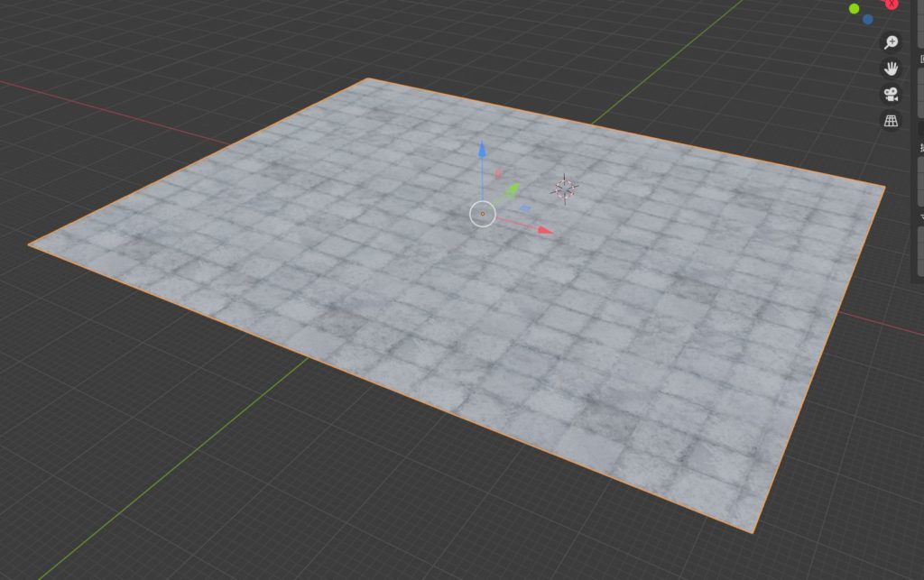Click the small blue plane handle of the gizmo
The image size is (924, 580).
tap(526, 207)
